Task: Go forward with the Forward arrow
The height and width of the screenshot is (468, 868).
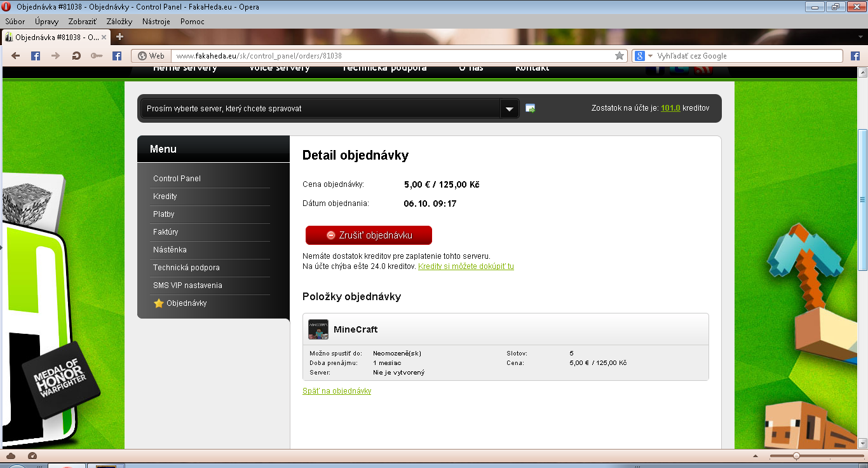Action: [55, 56]
